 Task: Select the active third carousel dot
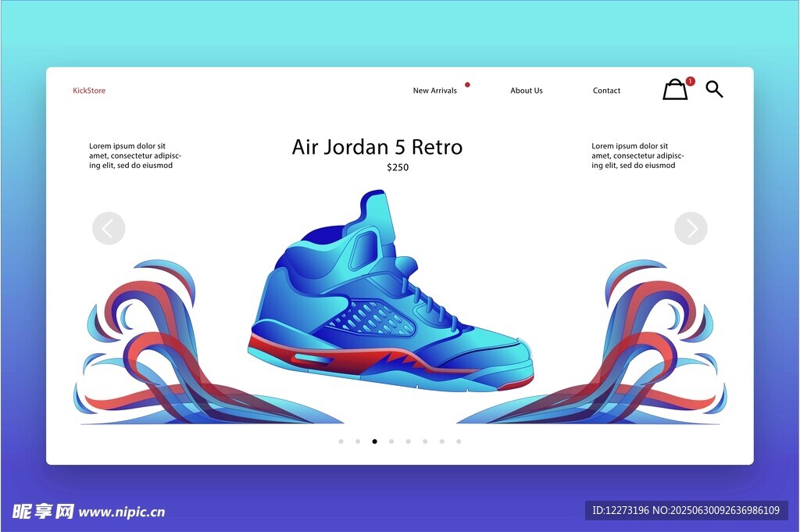point(374,441)
